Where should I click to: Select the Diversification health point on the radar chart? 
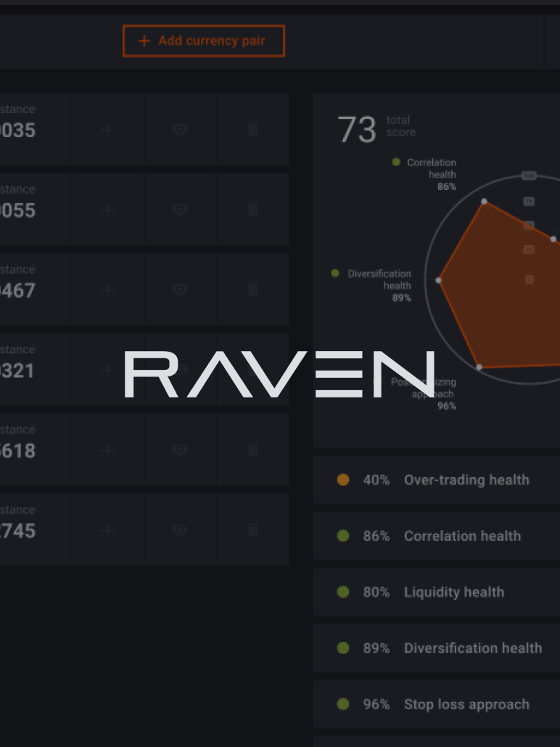click(438, 280)
